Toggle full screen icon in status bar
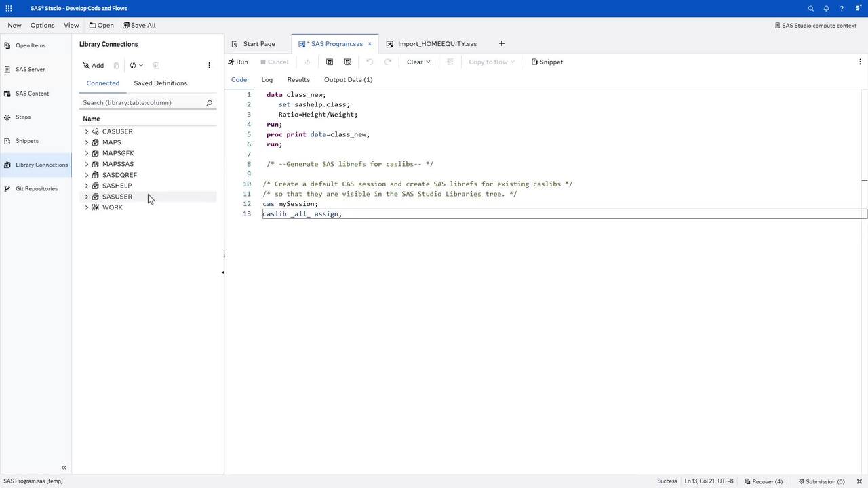The image size is (868, 488). (x=859, y=481)
